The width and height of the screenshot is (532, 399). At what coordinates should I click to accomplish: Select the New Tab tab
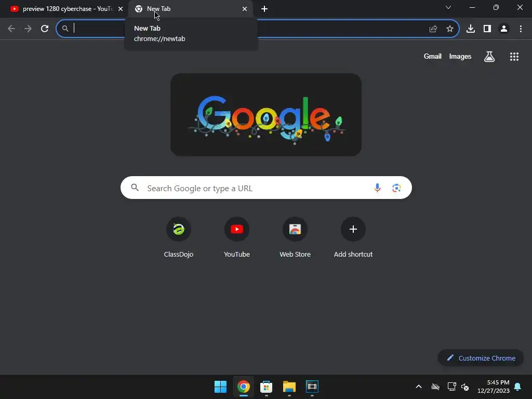tap(191, 9)
